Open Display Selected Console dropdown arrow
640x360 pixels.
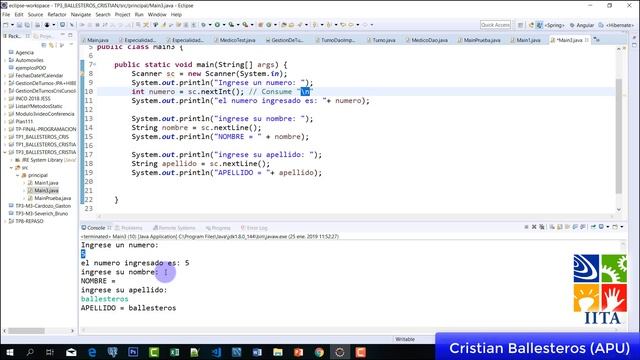click(x=608, y=227)
